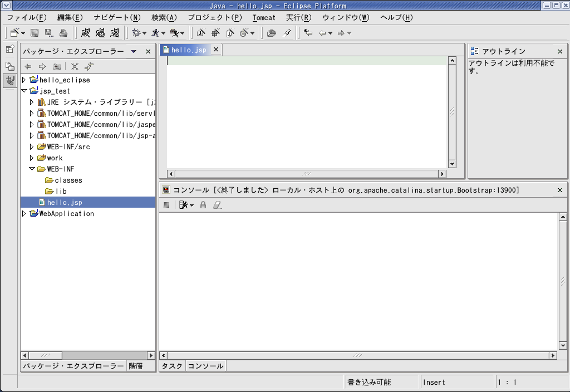
Task: Open the ヘルプ(H) menu
Action: [396, 17]
